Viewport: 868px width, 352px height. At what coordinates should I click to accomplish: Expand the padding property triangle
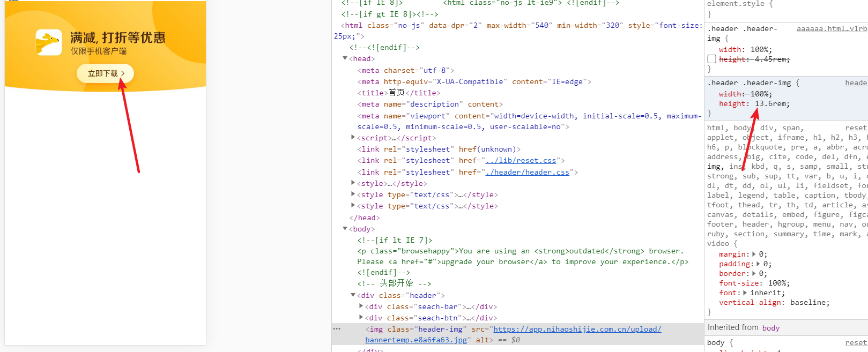coord(759,264)
